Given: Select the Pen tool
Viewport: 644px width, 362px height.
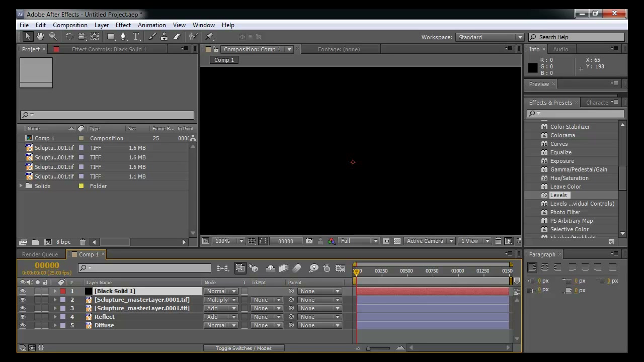Looking at the screenshot, I should (x=123, y=37).
